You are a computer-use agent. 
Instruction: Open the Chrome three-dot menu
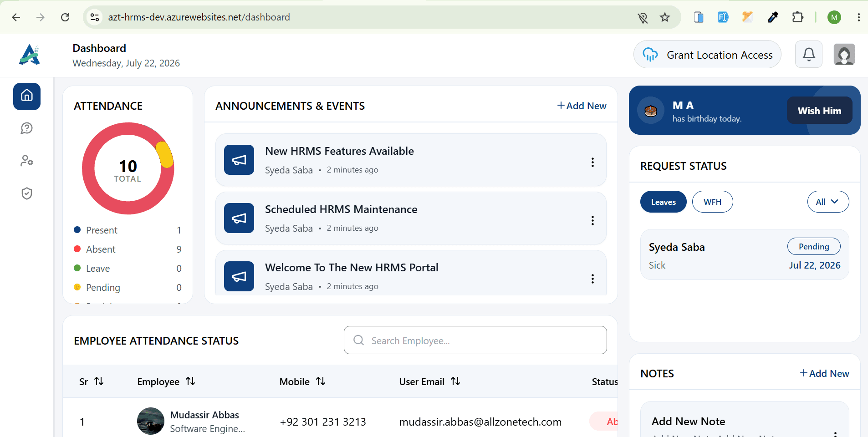pyautogui.click(x=858, y=17)
